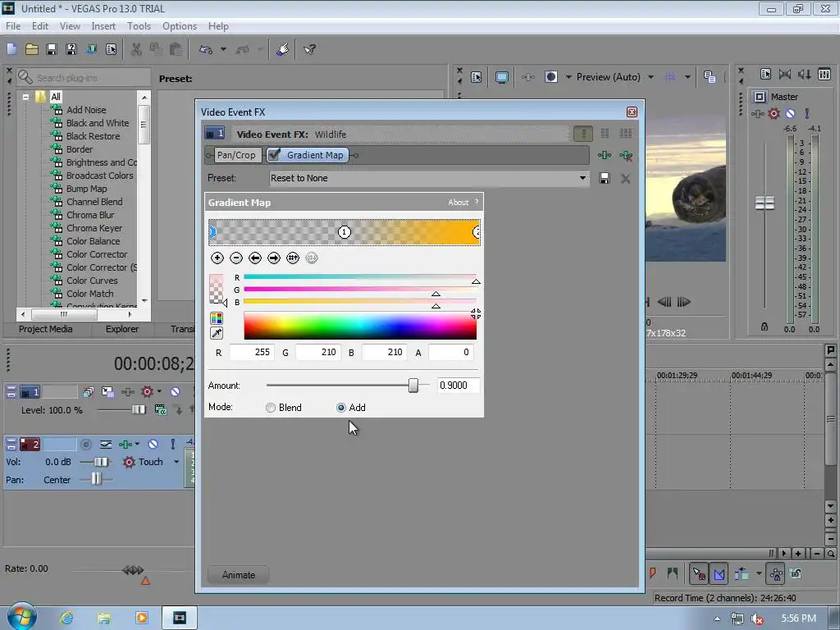Click the Amount value field 0.9000
Screen dimensions: 840x630
pyautogui.click(x=458, y=386)
